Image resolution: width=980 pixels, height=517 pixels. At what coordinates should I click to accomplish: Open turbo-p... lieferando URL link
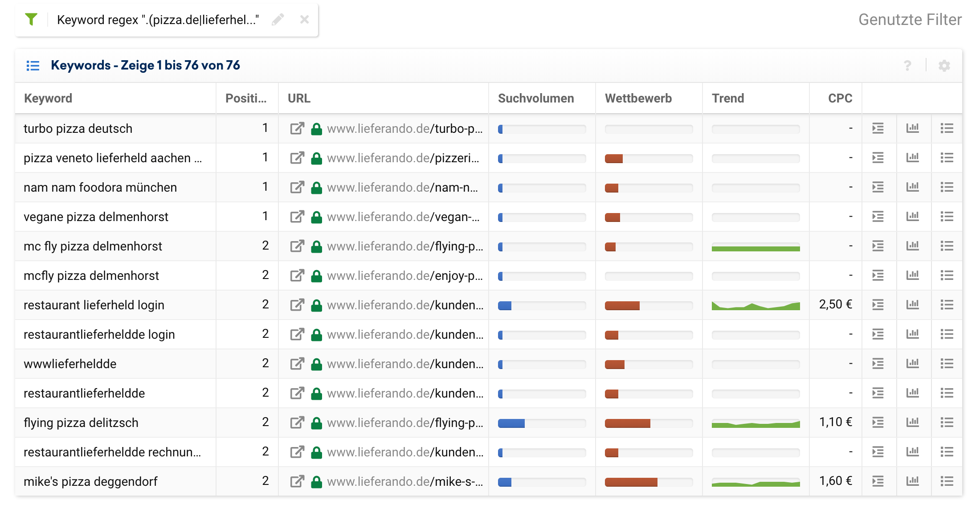click(405, 128)
